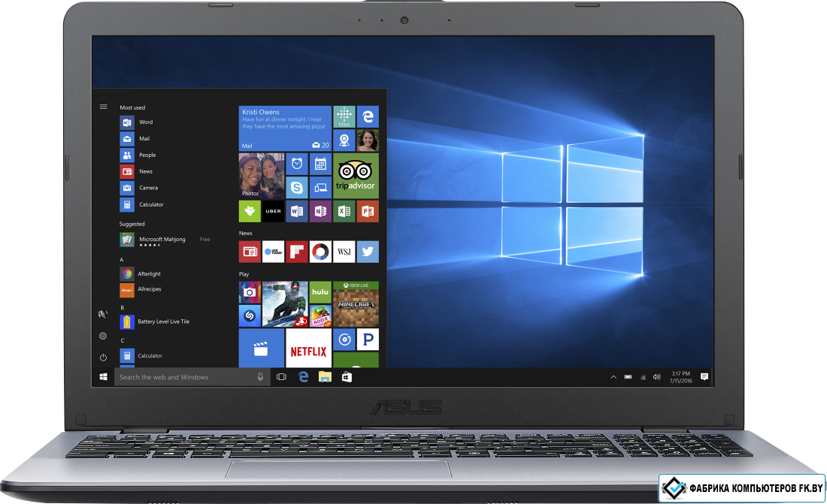Image resolution: width=827 pixels, height=504 pixels.
Task: Launch Camera from the Most used list
Action: click(x=139, y=188)
